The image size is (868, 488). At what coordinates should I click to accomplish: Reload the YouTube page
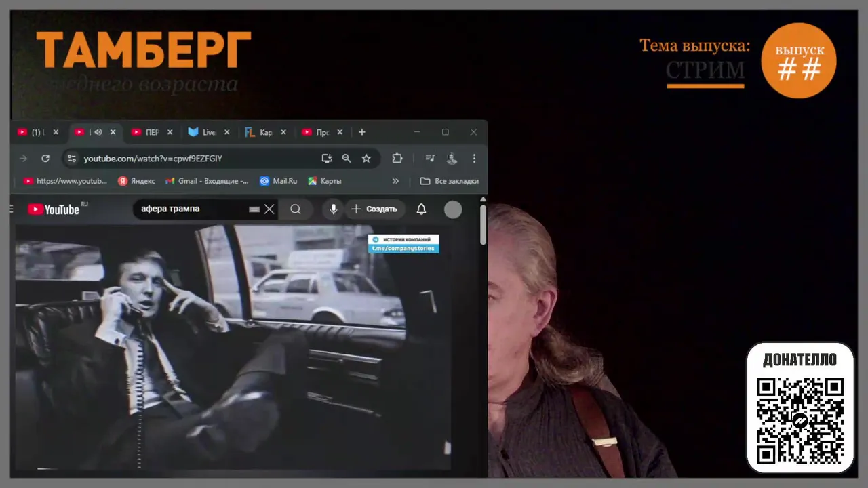45,158
